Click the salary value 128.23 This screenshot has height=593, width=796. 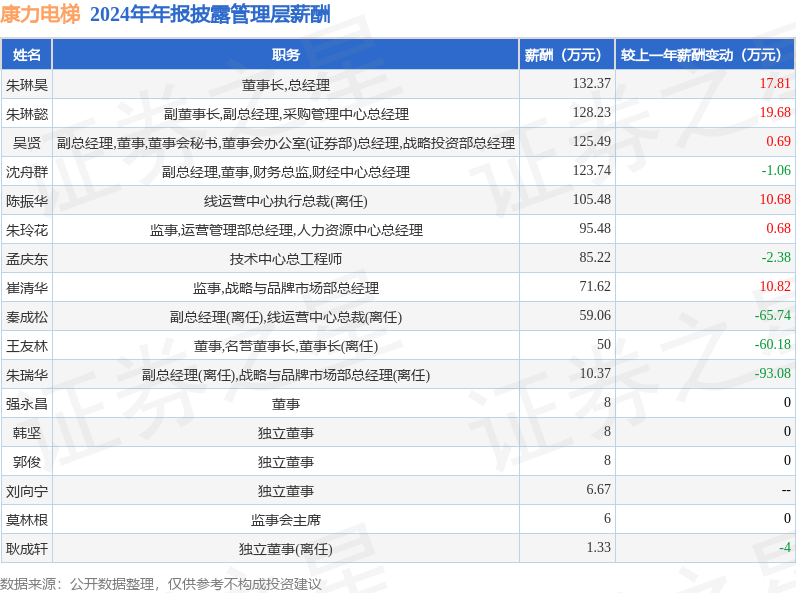591,112
